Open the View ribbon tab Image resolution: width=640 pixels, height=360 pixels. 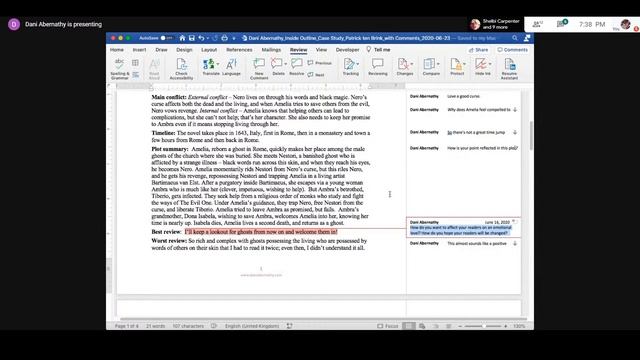[x=321, y=49]
